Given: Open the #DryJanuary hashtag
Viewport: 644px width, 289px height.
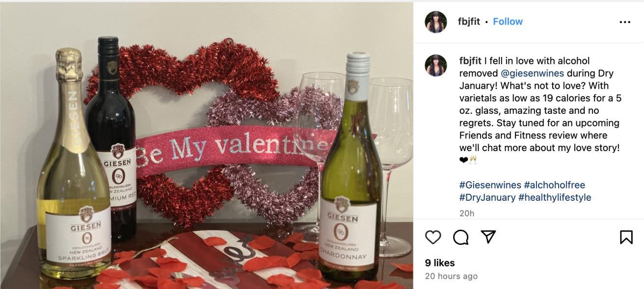Looking at the screenshot, I should point(487,197).
